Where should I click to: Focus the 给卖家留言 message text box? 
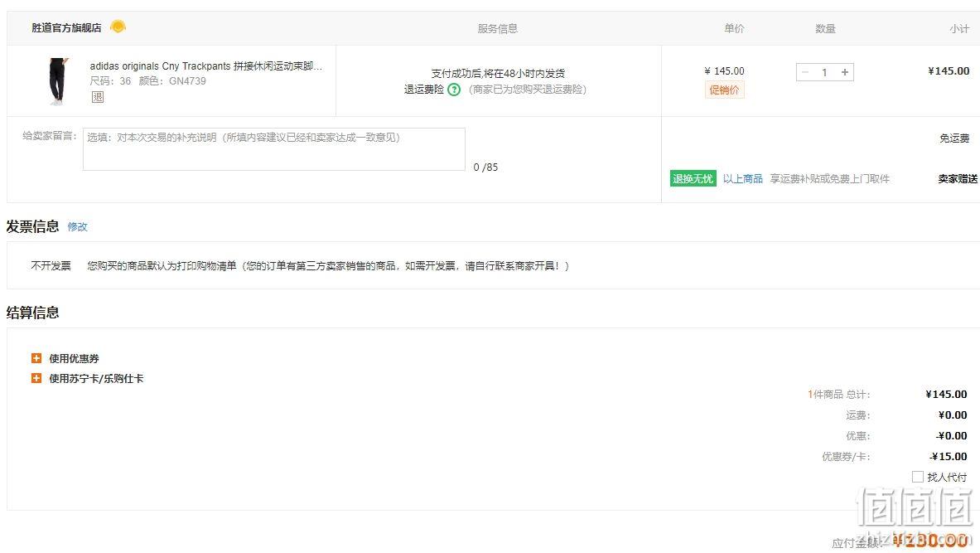(273, 149)
